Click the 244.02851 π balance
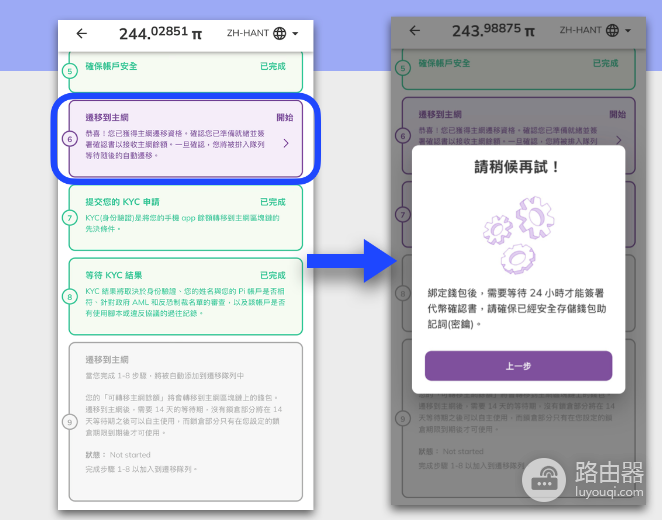This screenshot has width=662, height=520. point(160,33)
